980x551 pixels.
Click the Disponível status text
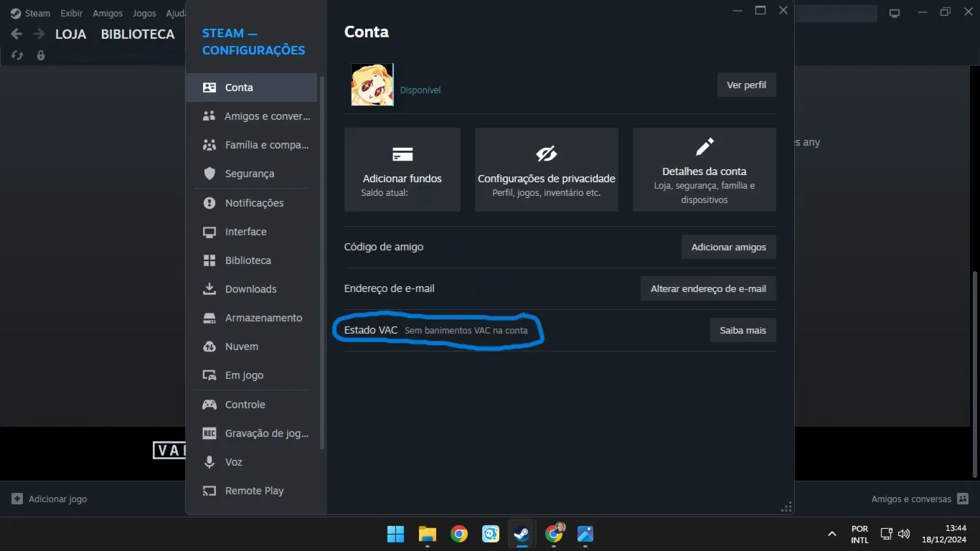pos(420,90)
